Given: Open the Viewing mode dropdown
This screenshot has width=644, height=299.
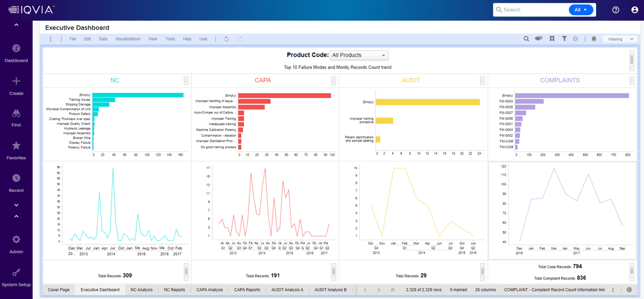Looking at the screenshot, I should click(x=619, y=39).
